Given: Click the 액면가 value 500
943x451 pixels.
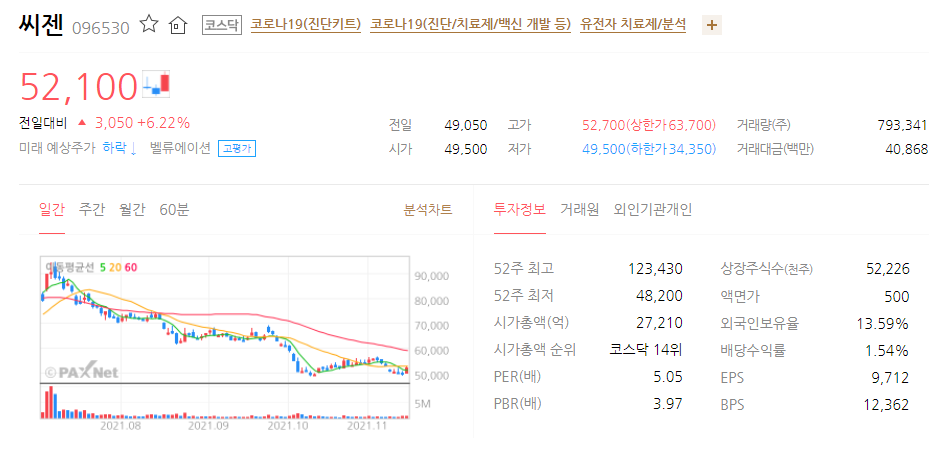Looking at the screenshot, I should [898, 296].
